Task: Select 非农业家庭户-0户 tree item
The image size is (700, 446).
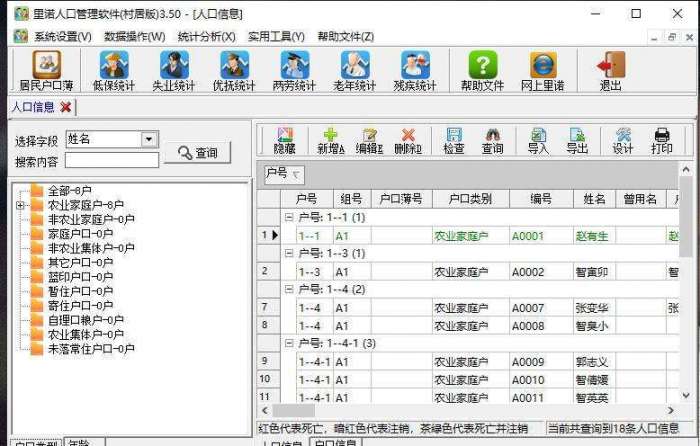Action: point(91,220)
